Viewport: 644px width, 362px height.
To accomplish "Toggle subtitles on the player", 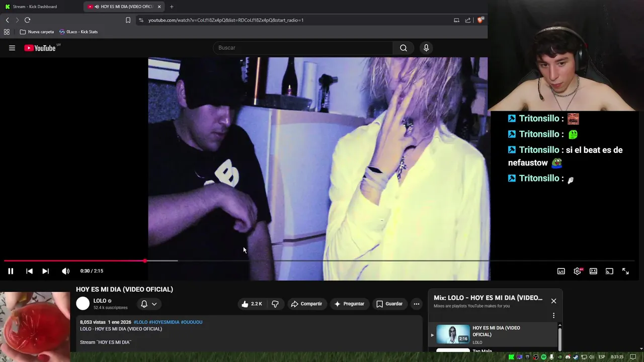I will click(561, 271).
